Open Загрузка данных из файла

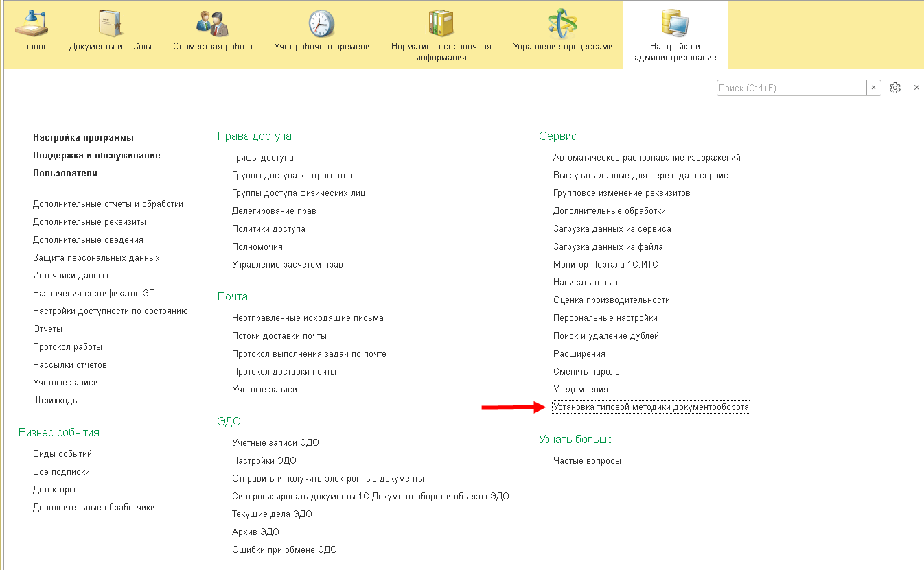[608, 247]
